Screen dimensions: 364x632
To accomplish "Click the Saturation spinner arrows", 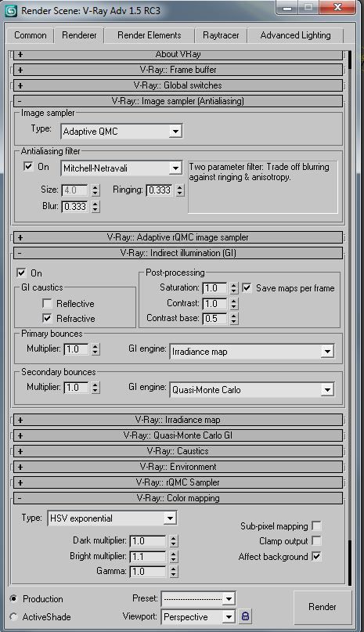I will point(234,288).
